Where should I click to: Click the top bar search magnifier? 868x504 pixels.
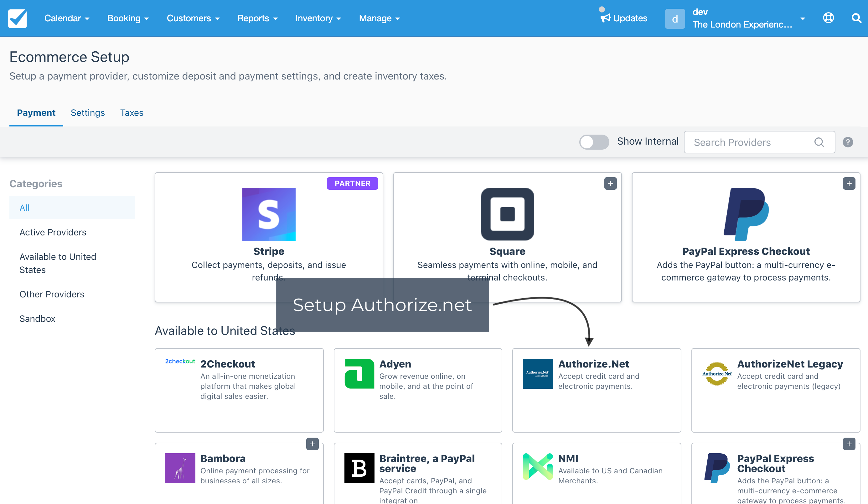point(856,18)
